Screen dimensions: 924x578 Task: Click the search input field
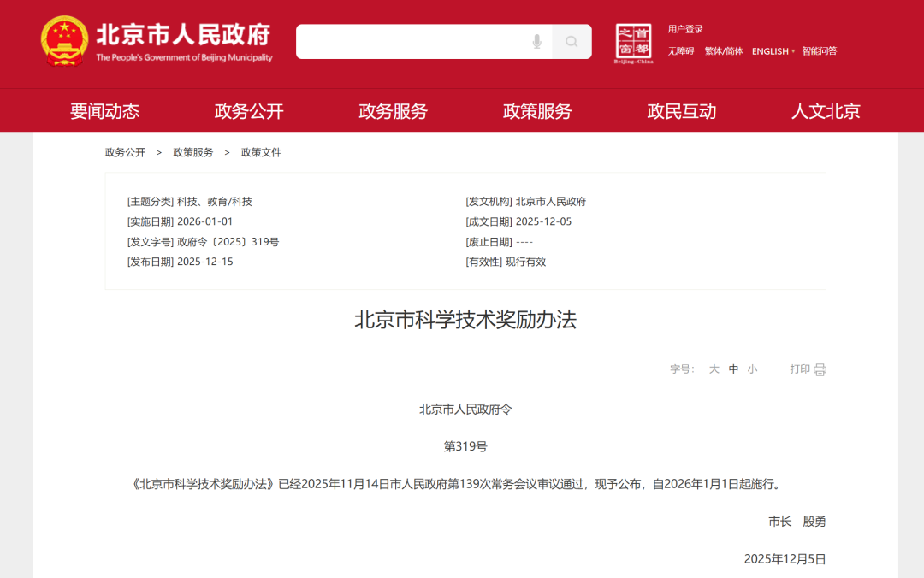(411, 42)
